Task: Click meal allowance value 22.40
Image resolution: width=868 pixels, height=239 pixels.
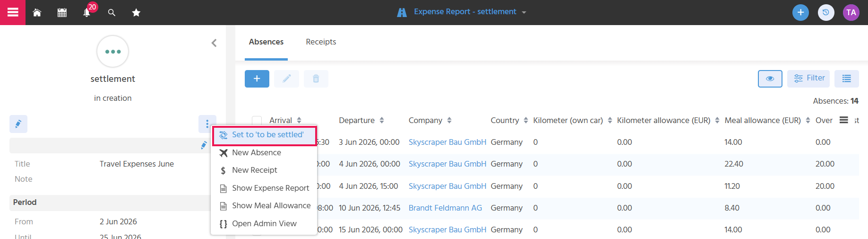Action: point(734,164)
